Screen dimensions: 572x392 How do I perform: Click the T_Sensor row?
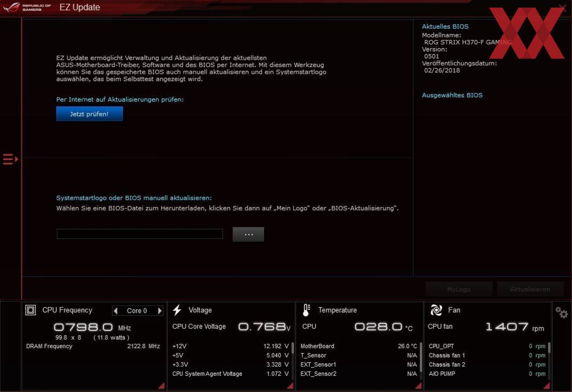click(x=359, y=355)
